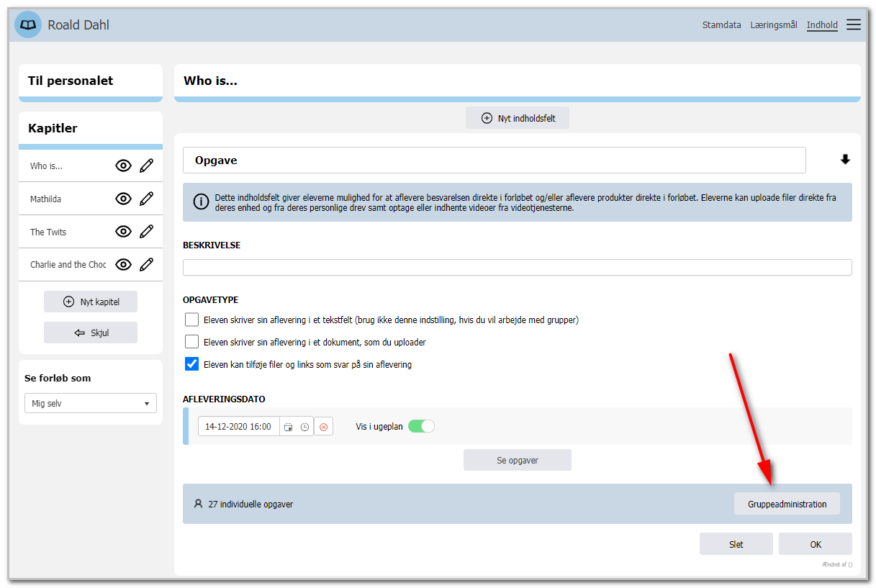Click into the Beskrivelse text field
Image resolution: width=876 pixels, height=588 pixels.
coord(518,268)
